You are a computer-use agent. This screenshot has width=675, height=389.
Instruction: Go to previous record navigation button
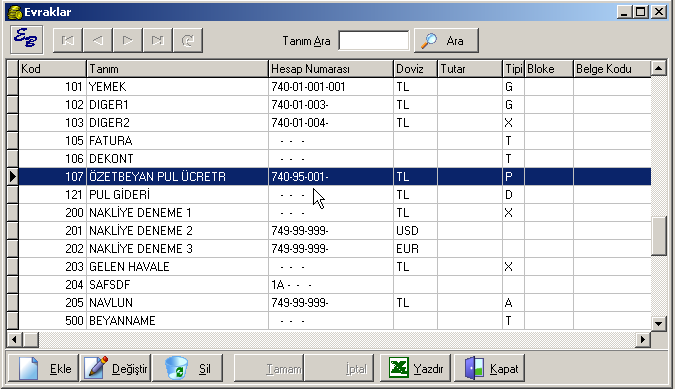click(98, 40)
